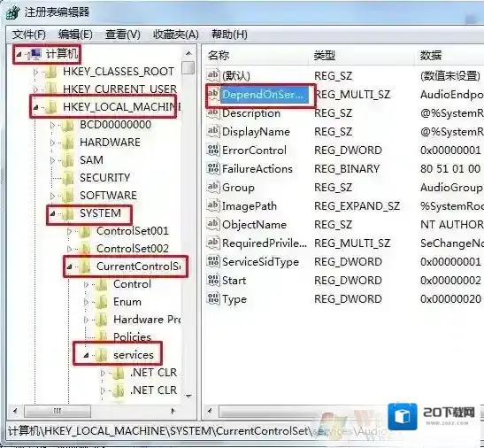
Task: Click the string icon of (默认) value
Action: click(x=213, y=75)
